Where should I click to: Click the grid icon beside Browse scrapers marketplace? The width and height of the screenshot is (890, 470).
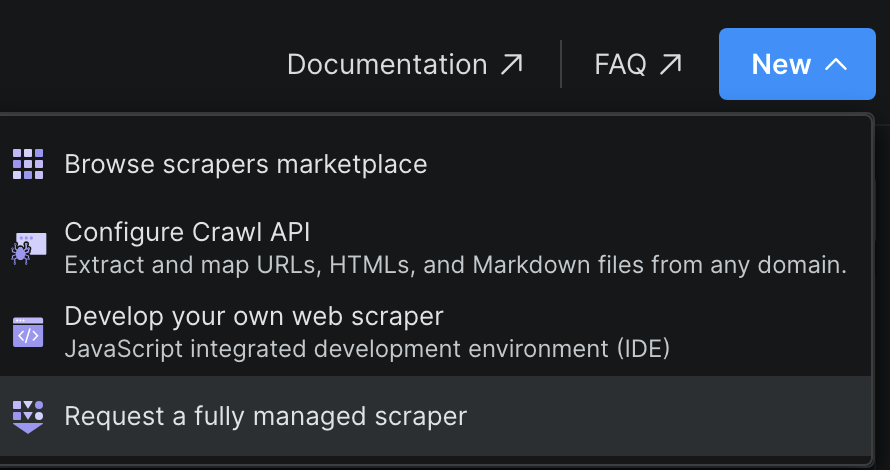click(28, 164)
